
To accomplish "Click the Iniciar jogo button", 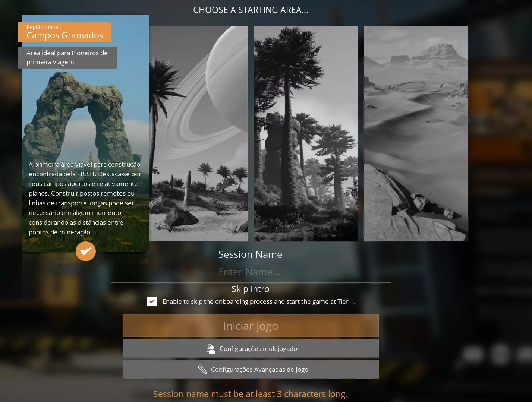I will point(251,326).
